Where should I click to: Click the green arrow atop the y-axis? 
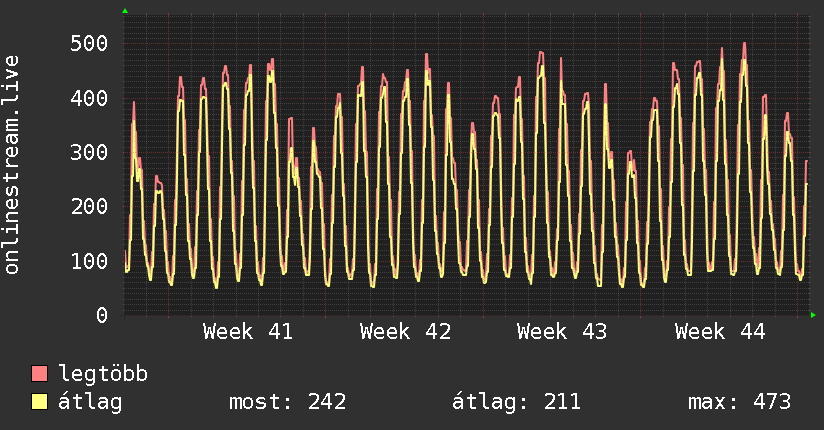tap(125, 11)
